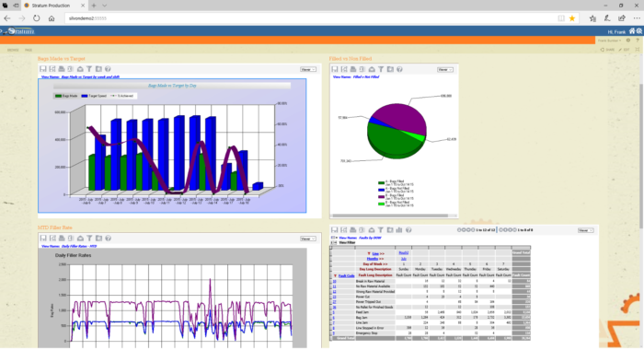Click the red filter funnel next to Line
This screenshot has height=350, width=644.
369,254
